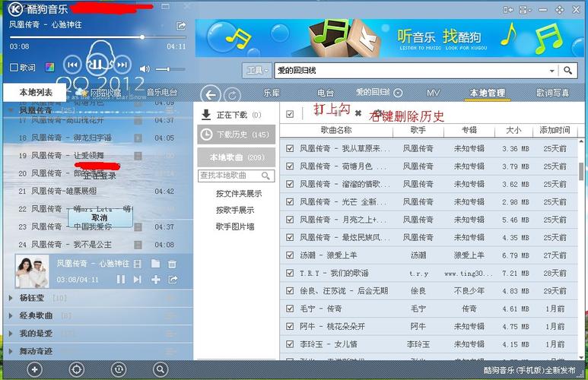Click the search magnifier next to search box
Image resolution: width=588 pixels, height=380 pixels.
[x=567, y=71]
